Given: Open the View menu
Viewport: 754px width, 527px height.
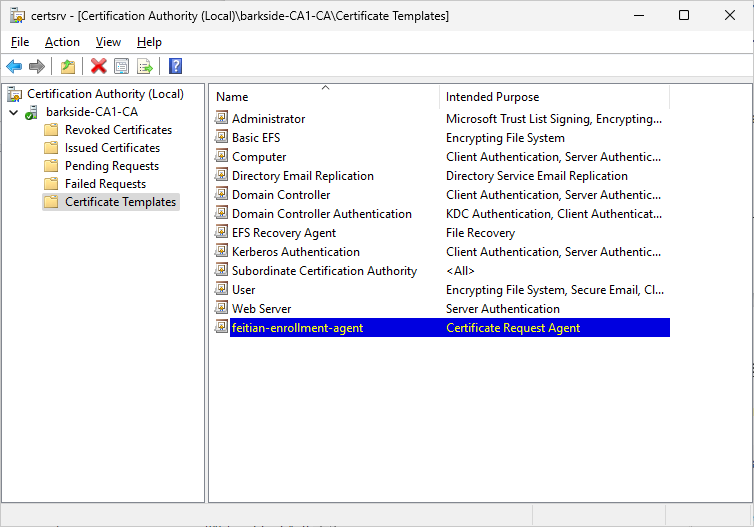Looking at the screenshot, I should pyautogui.click(x=108, y=42).
